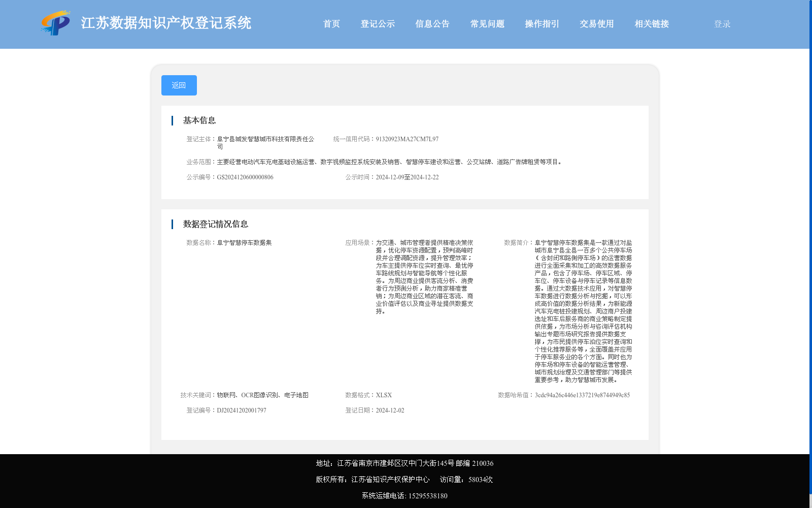The image size is (812, 508).
Task: Select the 交易使用 menu item
Action: 597,24
